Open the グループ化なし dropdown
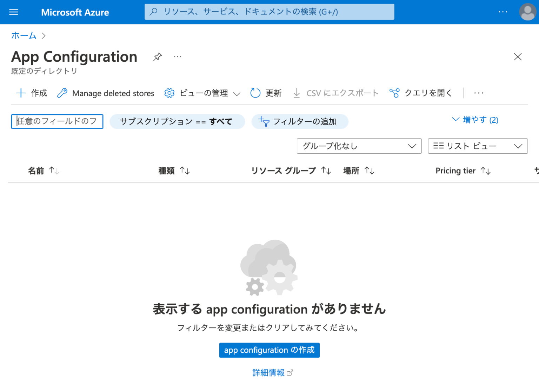Image resolution: width=539 pixels, height=392 pixels. tap(359, 146)
